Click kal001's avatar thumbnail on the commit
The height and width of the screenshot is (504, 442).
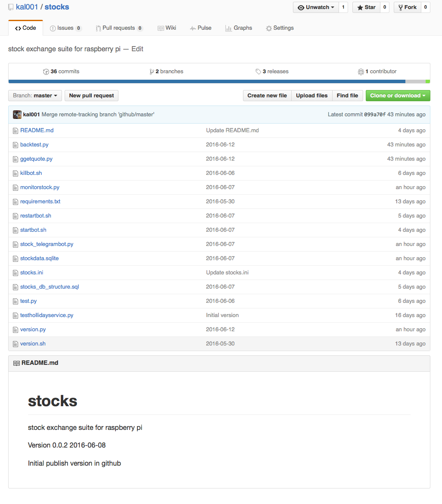point(17,115)
